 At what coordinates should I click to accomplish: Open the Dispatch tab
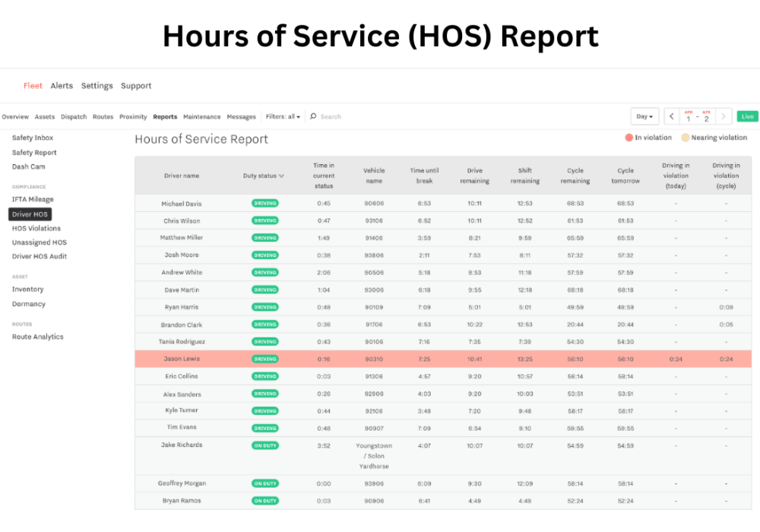(74, 117)
